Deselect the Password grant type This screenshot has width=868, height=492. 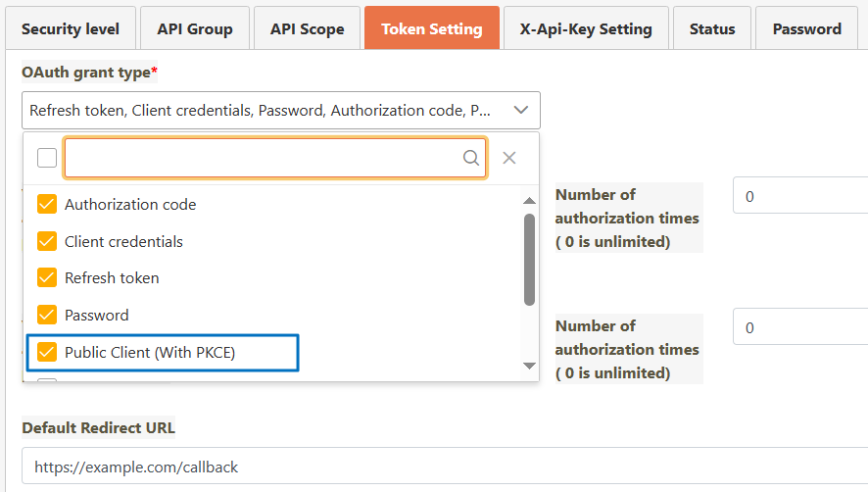click(x=47, y=315)
